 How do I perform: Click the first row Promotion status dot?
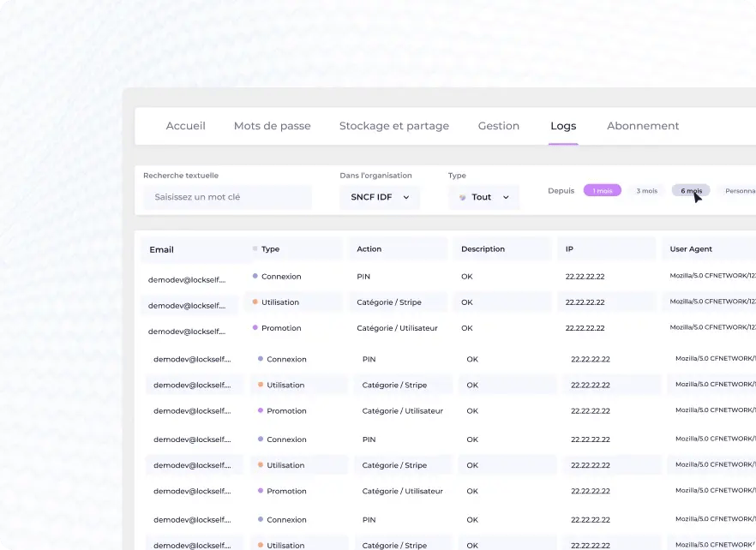tap(255, 327)
